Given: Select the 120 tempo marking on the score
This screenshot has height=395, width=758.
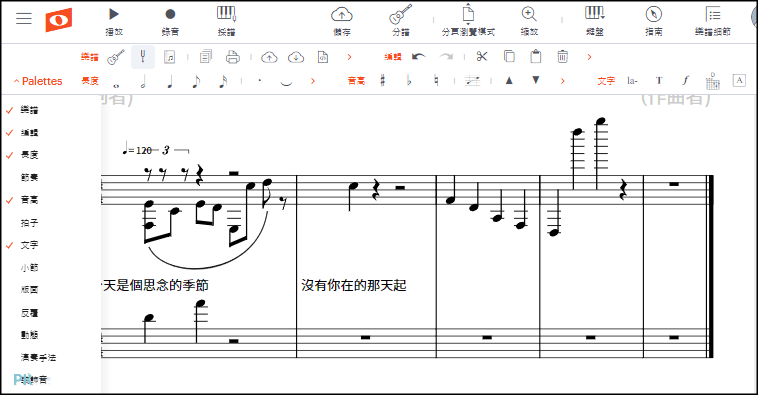Looking at the screenshot, I should coord(138,149).
